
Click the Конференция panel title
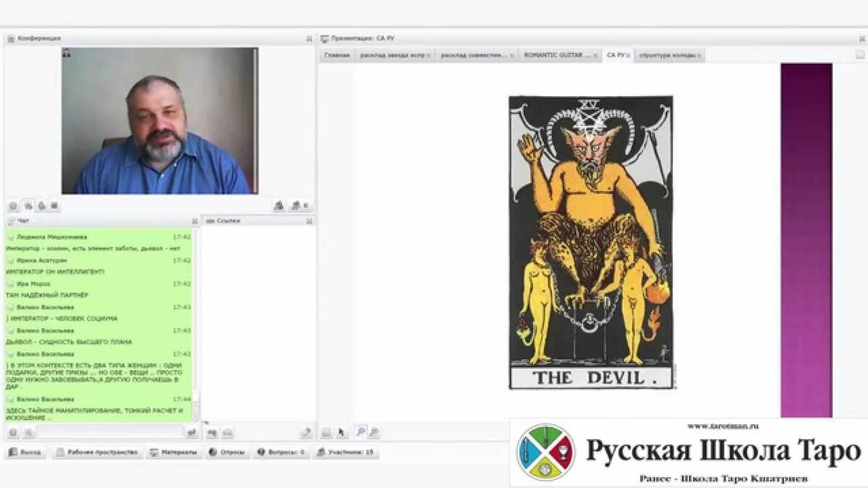click(39, 38)
